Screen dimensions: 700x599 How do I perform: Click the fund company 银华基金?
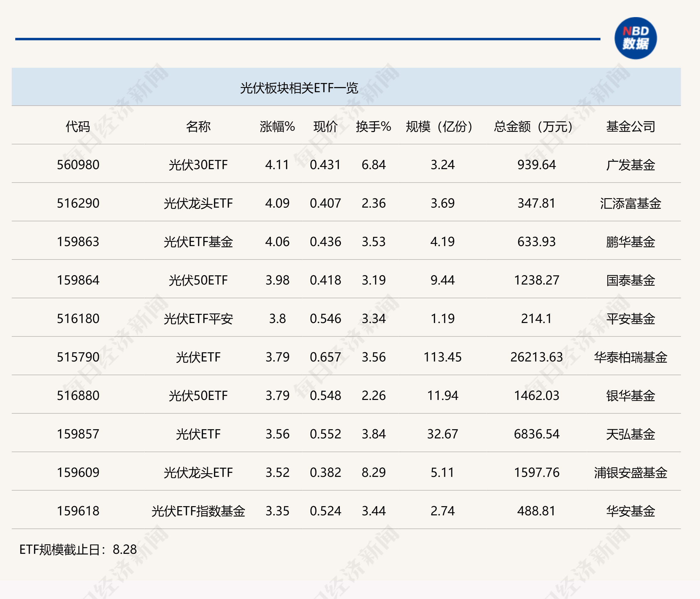(630, 396)
